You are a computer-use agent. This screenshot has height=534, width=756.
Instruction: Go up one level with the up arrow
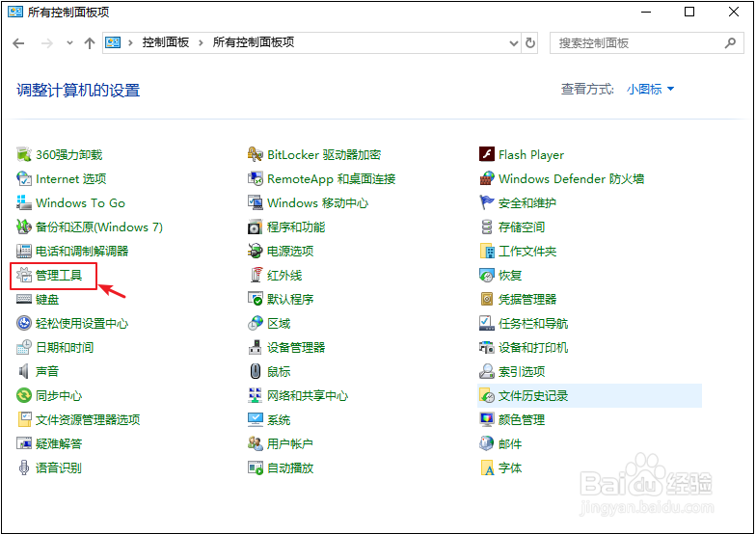pos(89,43)
